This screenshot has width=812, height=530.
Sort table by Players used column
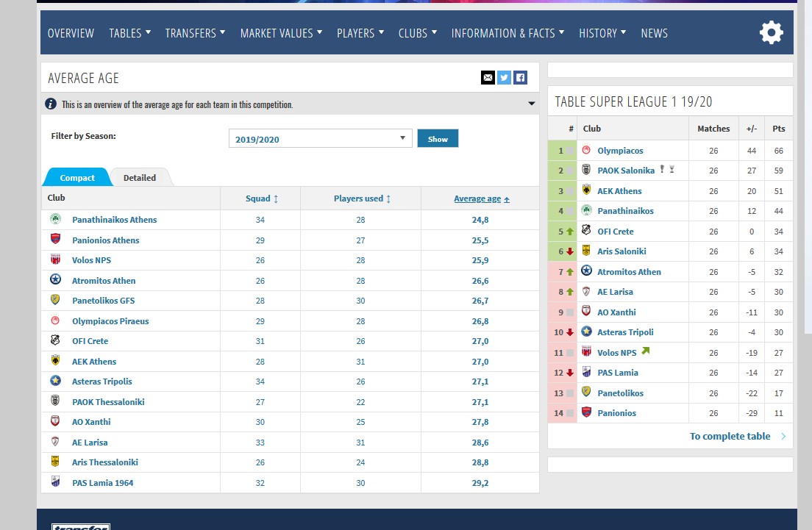(x=362, y=198)
